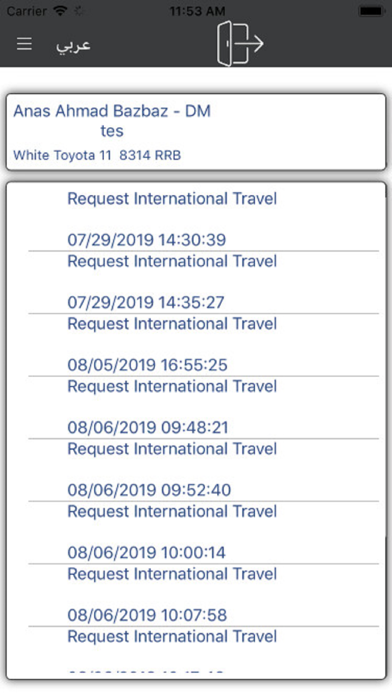
Task: Open Anas Ahmad Bazbaz profile card
Action: tap(196, 132)
